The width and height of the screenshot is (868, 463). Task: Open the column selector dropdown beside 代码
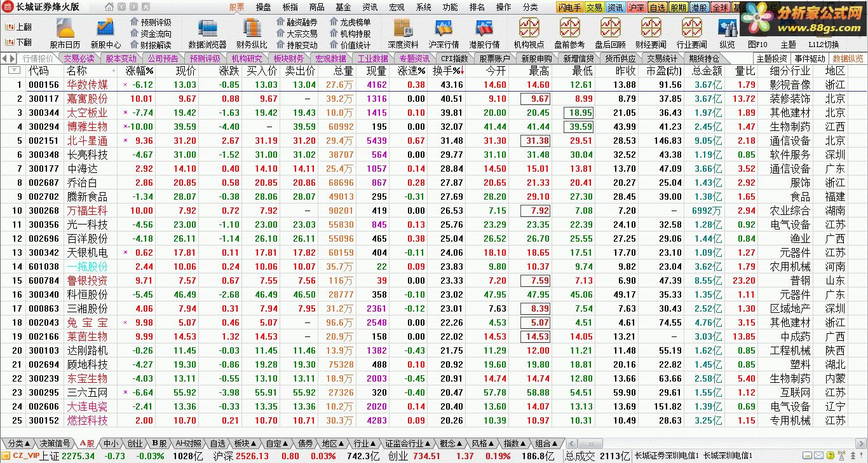(14, 71)
